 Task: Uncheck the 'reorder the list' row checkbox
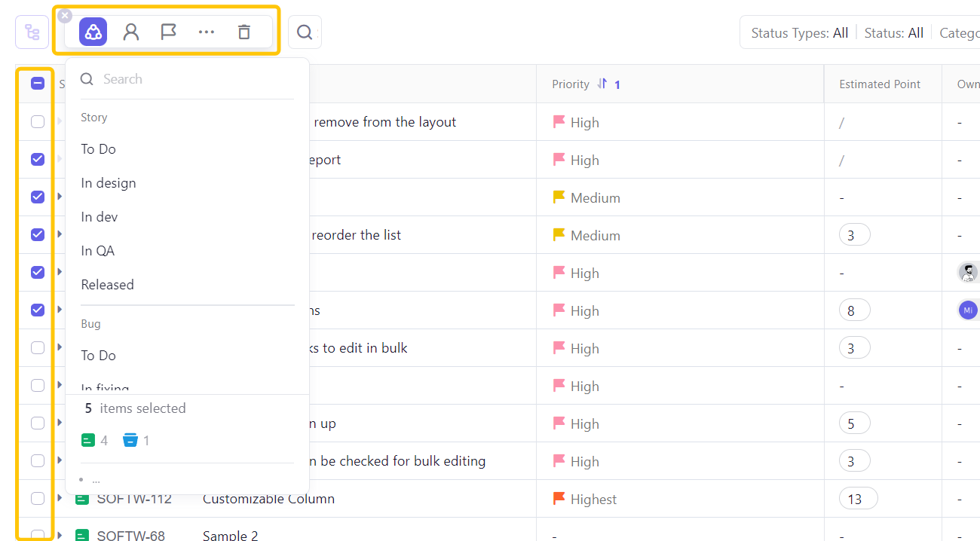click(x=38, y=235)
